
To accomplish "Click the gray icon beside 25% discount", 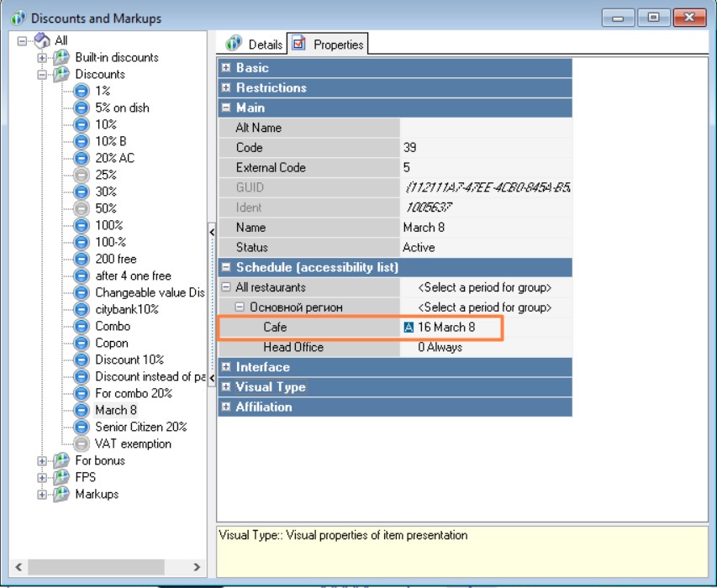I will tap(81, 175).
